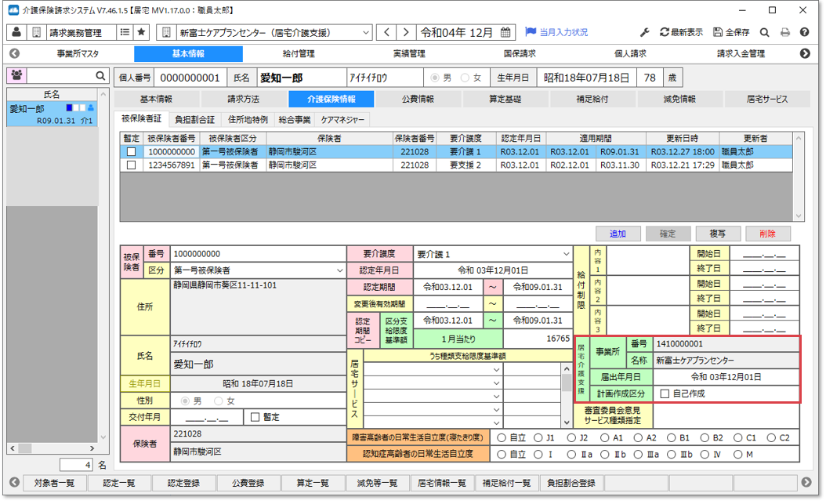Select 男 radio in lower 性別 row
Screen dimensions: 826x504
[185, 401]
